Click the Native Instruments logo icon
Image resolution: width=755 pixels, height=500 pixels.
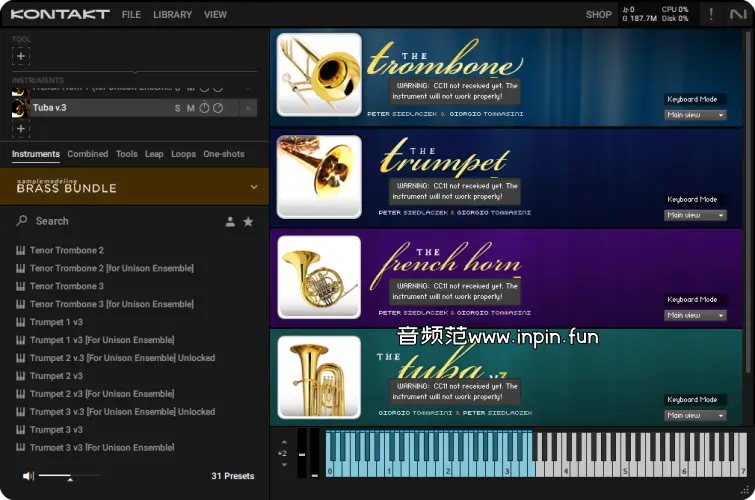coord(738,14)
